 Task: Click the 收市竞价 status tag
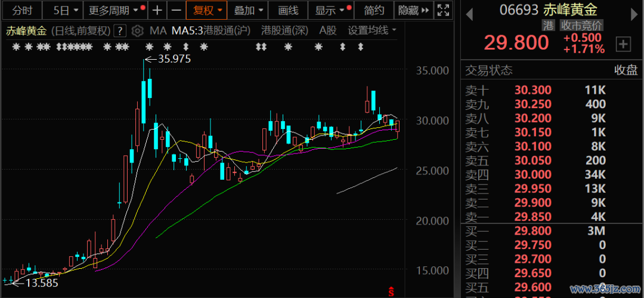click(x=582, y=26)
